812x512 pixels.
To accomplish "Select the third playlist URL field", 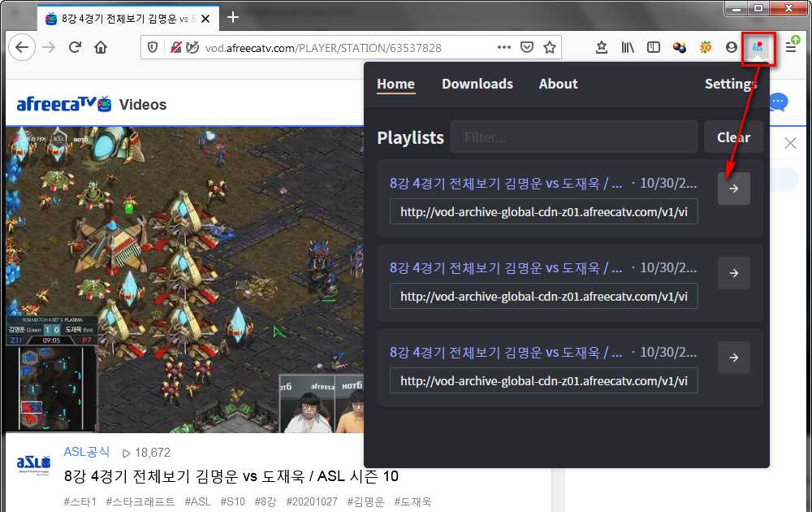I will point(544,381).
